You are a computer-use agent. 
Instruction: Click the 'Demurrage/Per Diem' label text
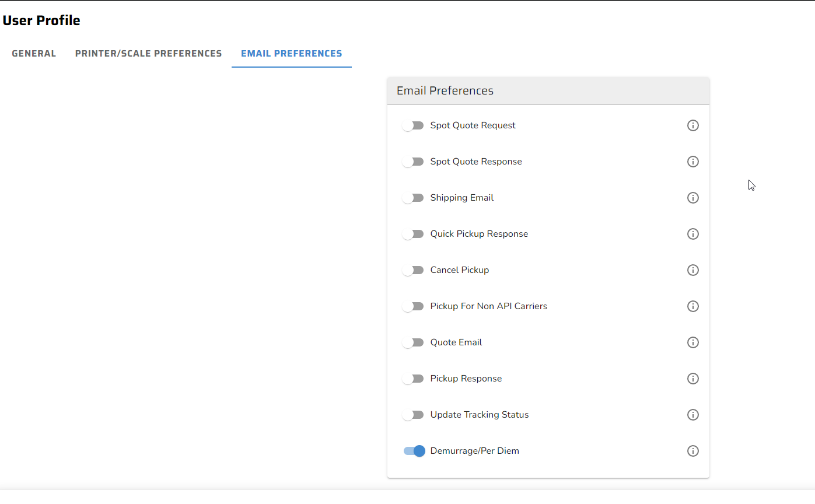click(x=475, y=451)
